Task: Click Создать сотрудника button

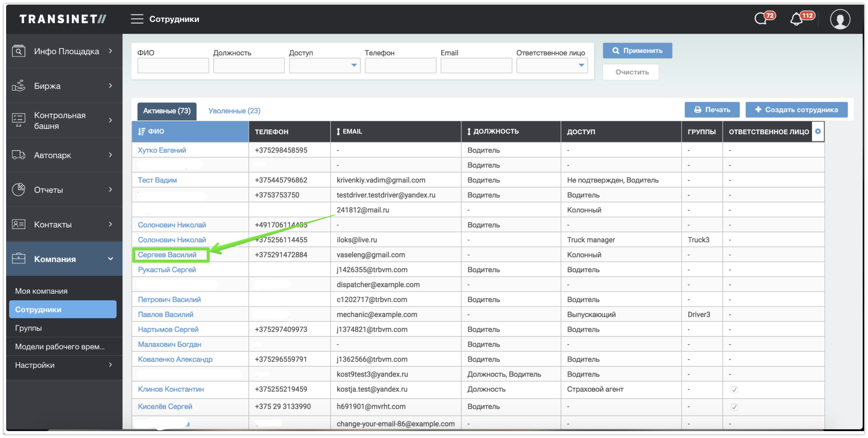Action: pyautogui.click(x=796, y=110)
